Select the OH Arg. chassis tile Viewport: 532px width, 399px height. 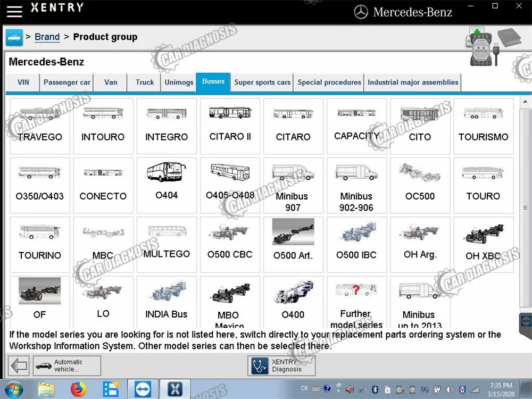click(420, 245)
